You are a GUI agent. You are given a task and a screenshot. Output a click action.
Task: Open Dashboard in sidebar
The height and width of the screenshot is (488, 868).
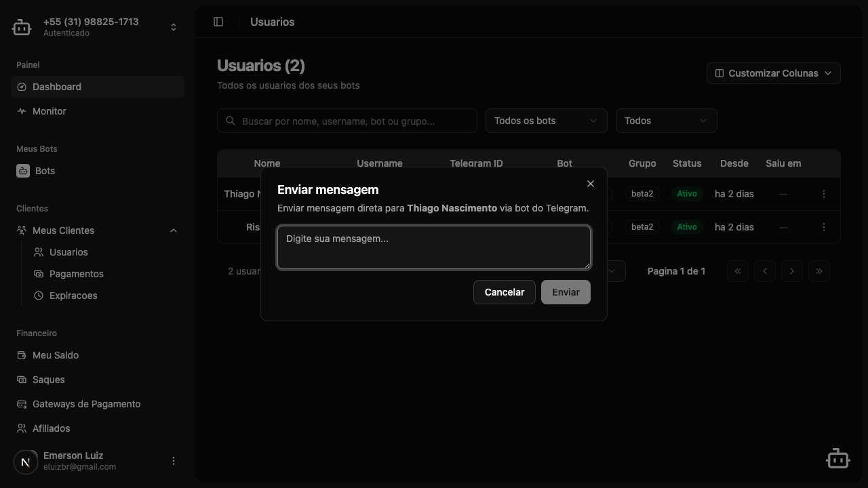pyautogui.click(x=98, y=87)
